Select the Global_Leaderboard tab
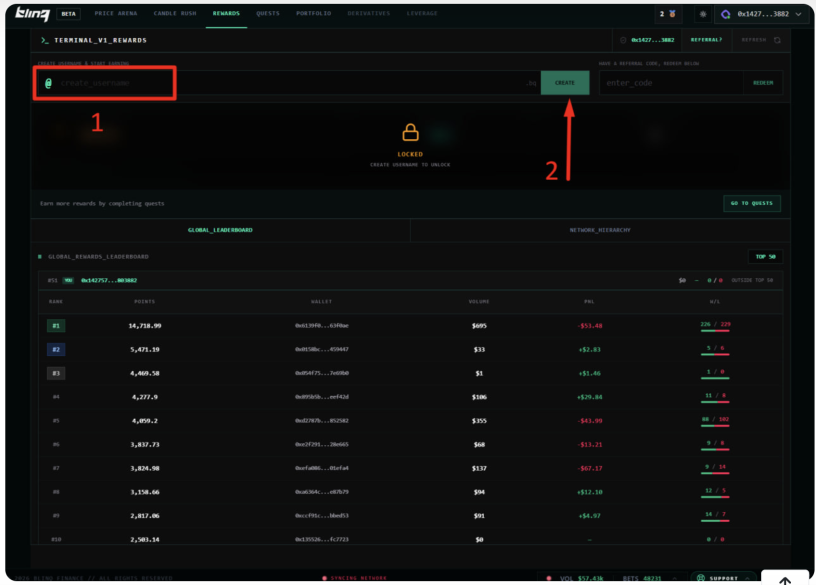Viewport: 816px width, 585px height. [x=220, y=230]
